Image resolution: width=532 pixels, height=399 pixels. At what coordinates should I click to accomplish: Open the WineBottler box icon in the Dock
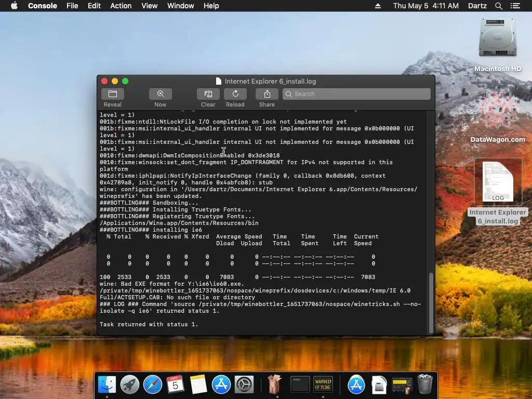pos(274,384)
